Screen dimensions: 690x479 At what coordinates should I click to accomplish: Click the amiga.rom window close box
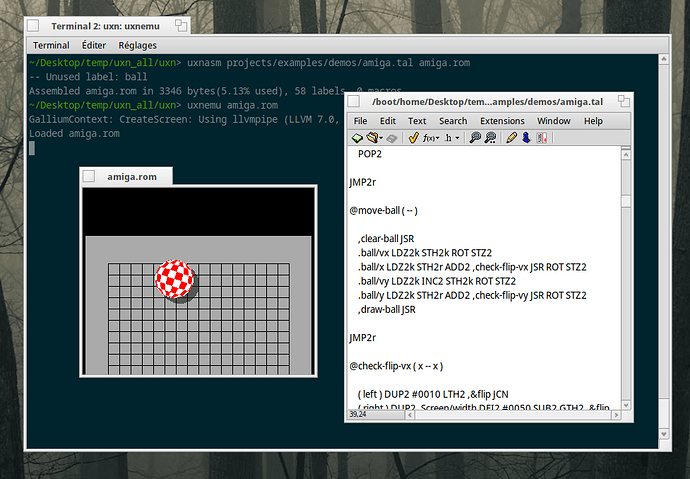(89, 176)
